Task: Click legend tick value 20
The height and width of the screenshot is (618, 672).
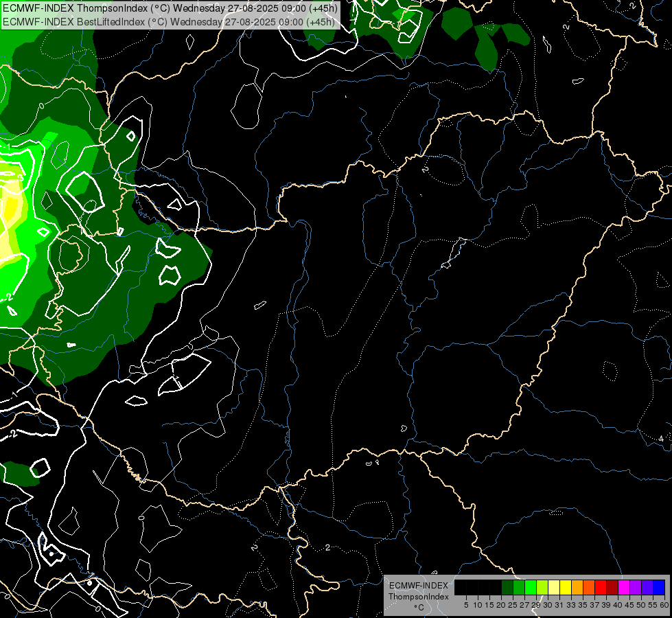Action: (x=501, y=605)
